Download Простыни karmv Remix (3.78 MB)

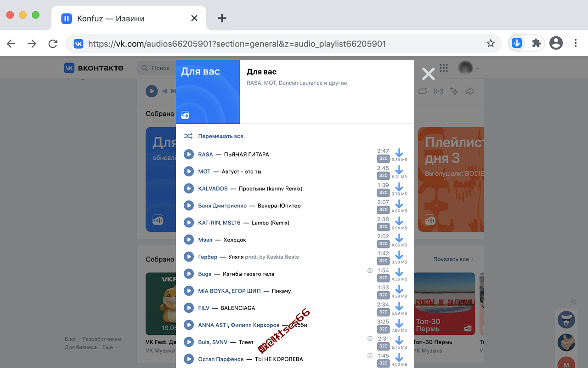(399, 187)
